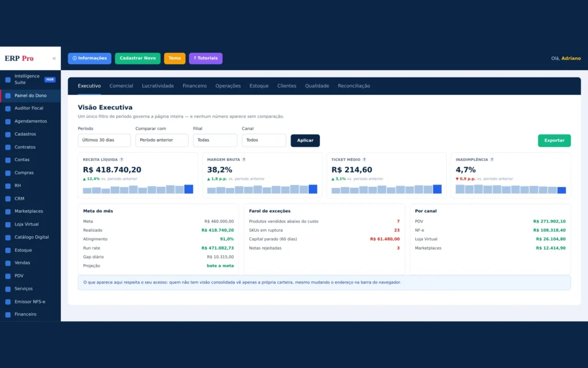Click the Painel do Dono sidebar icon
The width and height of the screenshot is (588, 368).
tap(8, 96)
